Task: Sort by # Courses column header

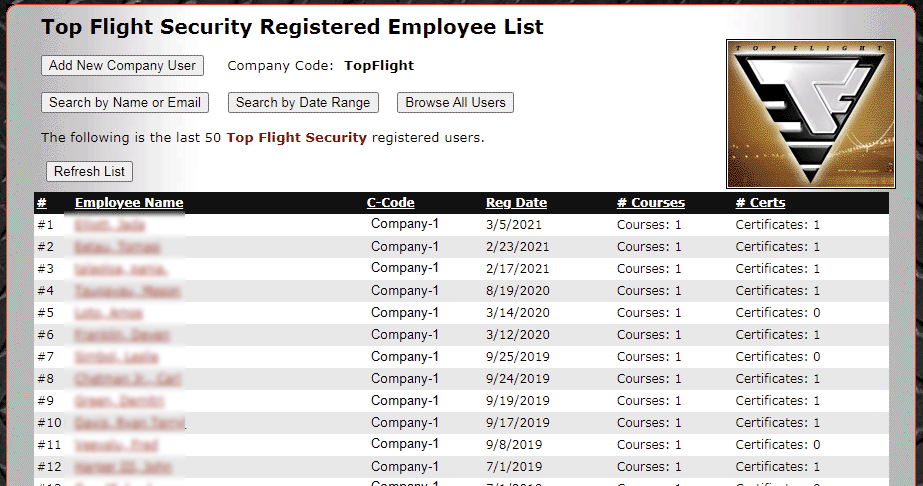Action: click(x=650, y=203)
